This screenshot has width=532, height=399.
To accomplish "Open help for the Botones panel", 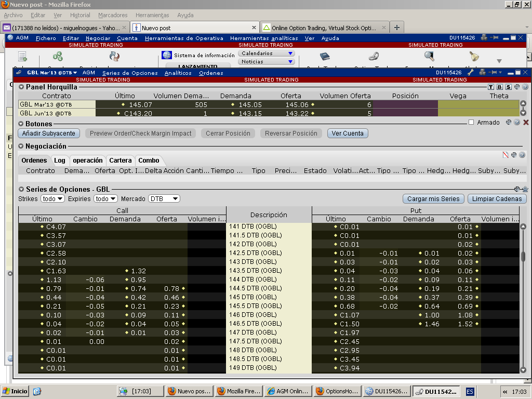I will [x=517, y=123].
